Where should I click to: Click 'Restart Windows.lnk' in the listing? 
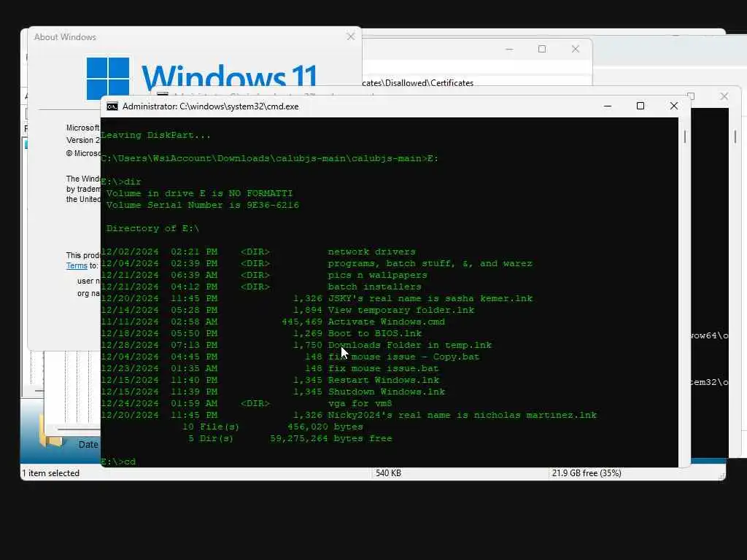384,380
